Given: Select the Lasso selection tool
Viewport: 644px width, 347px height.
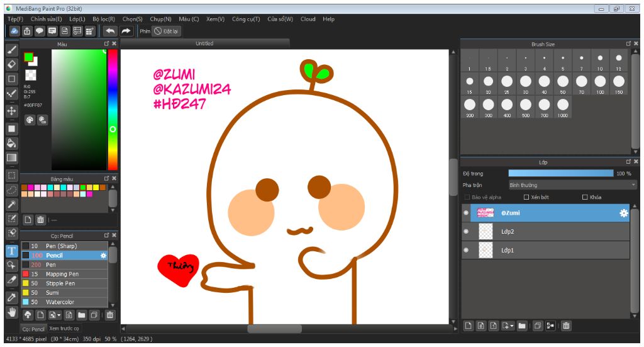Looking at the screenshot, I should pos(12,190).
